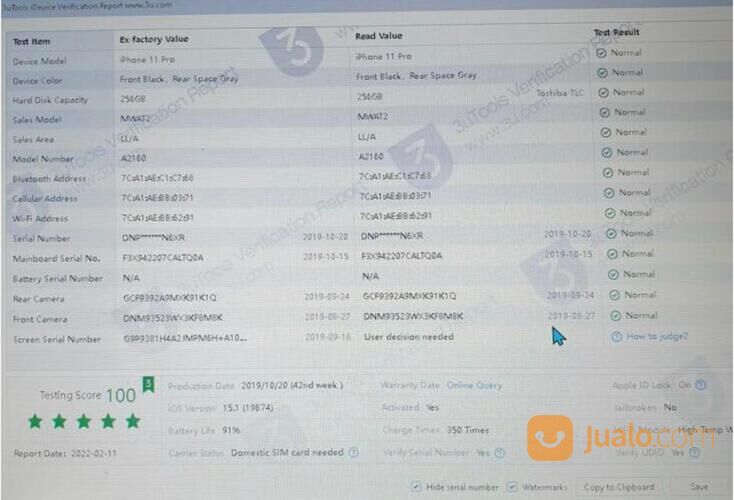This screenshot has height=500, width=734.
Task: Disable the Watermarks checkbox
Action: [513, 487]
